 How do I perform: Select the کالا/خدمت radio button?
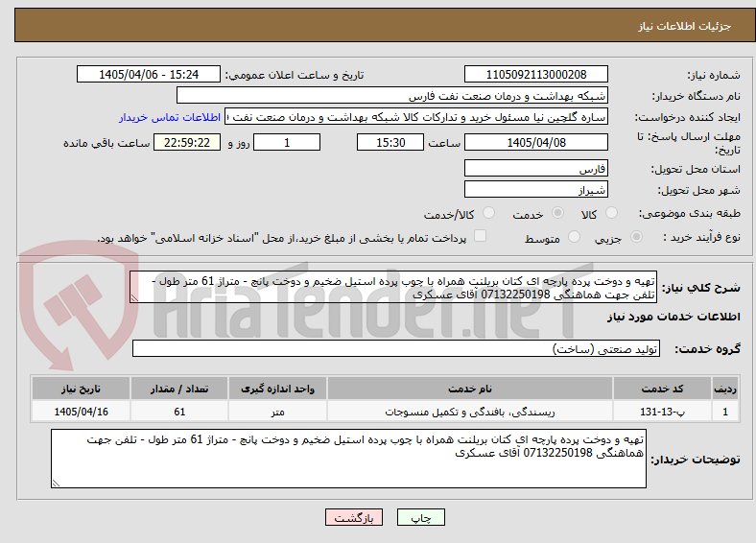point(489,213)
